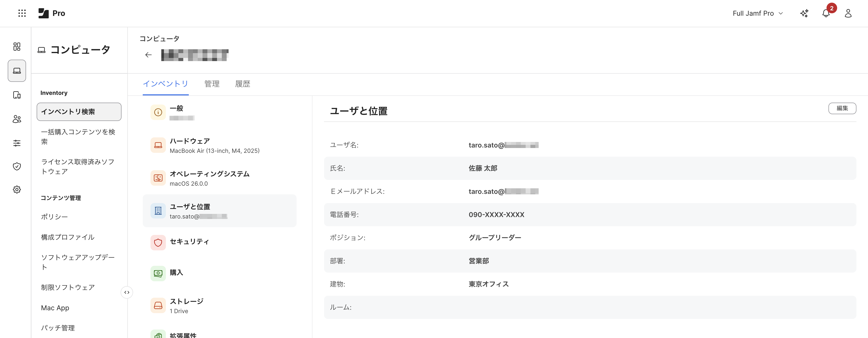Open the mobile devices sidebar icon

click(x=17, y=95)
